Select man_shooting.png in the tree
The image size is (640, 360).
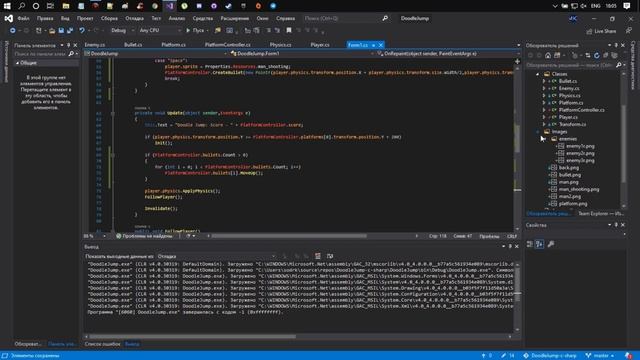[x=579, y=189]
